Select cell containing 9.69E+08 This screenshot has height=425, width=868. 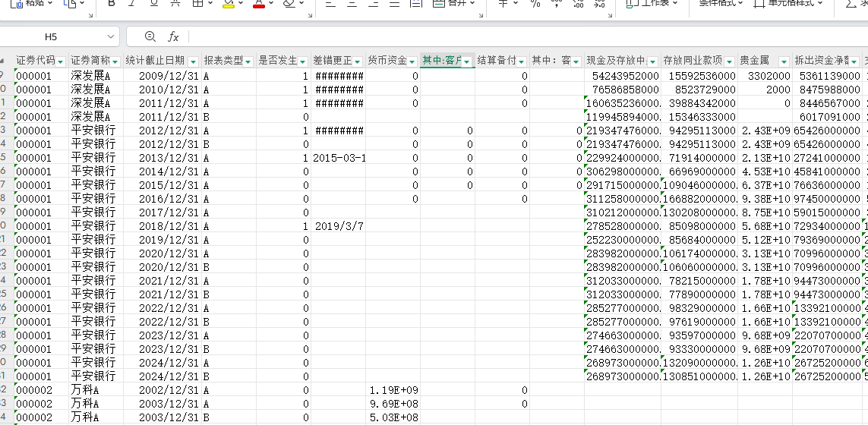(393, 404)
